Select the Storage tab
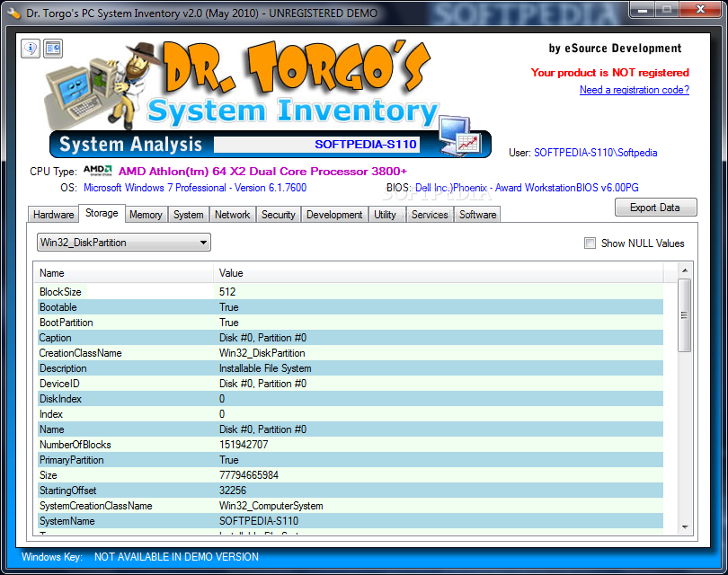Screen dimensions: 728x575 coord(102,213)
